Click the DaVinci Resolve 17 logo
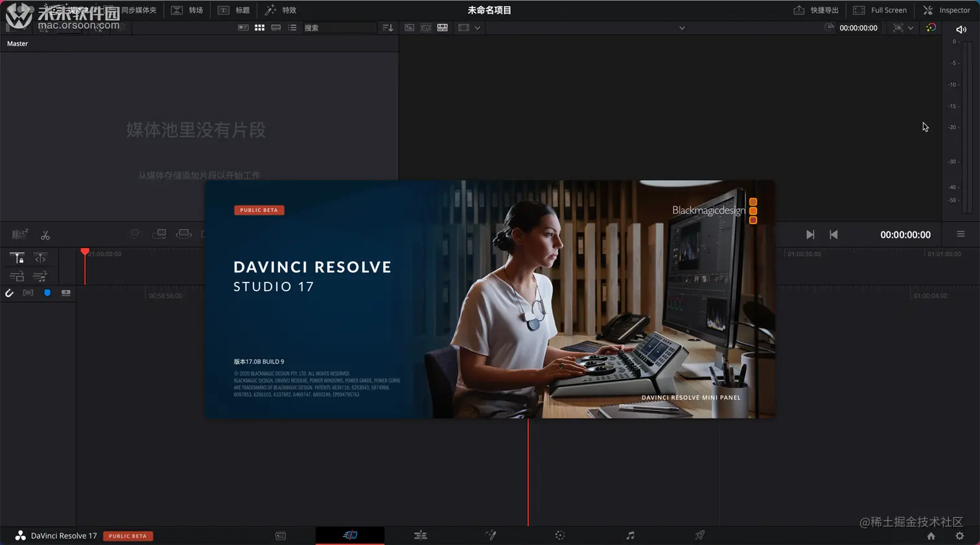This screenshot has height=545, width=980. click(x=20, y=536)
